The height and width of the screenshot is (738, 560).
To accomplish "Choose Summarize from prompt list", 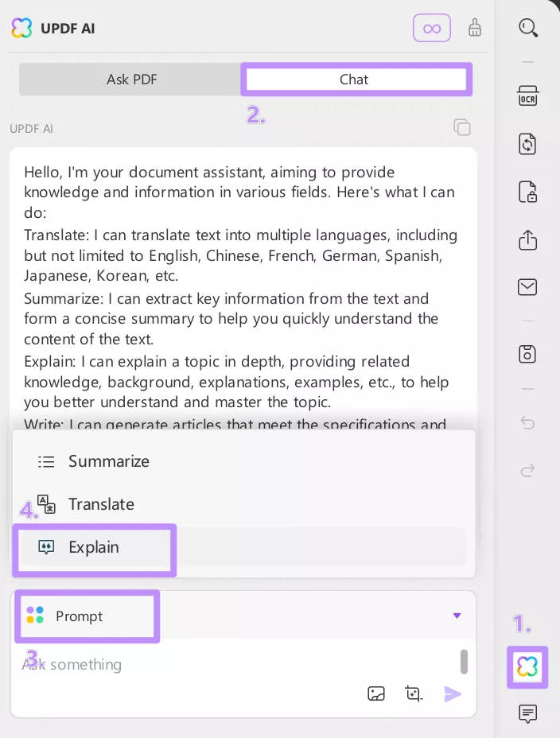I will (243, 461).
